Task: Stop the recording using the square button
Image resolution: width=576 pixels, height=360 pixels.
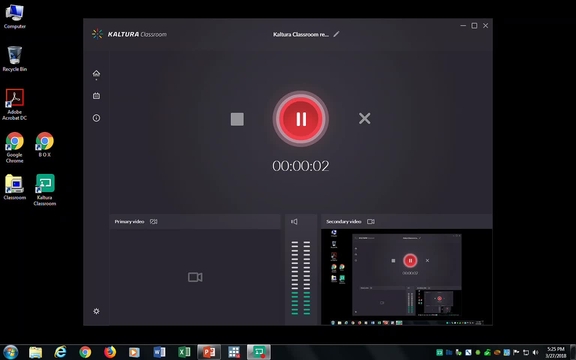Action: (237, 119)
